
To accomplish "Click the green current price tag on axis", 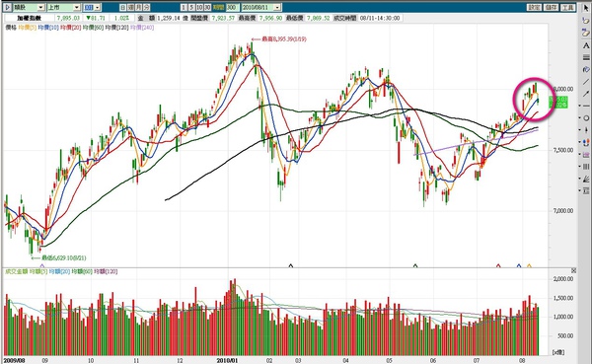I will click(x=557, y=102).
